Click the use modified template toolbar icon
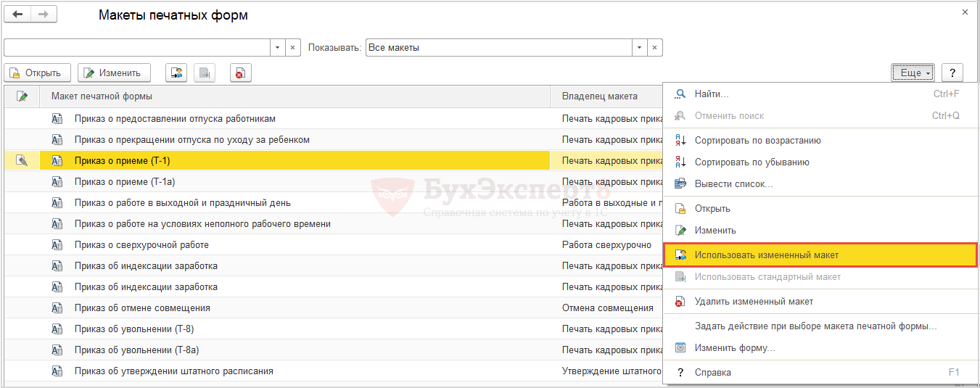The height and width of the screenshot is (388, 980). coord(176,73)
